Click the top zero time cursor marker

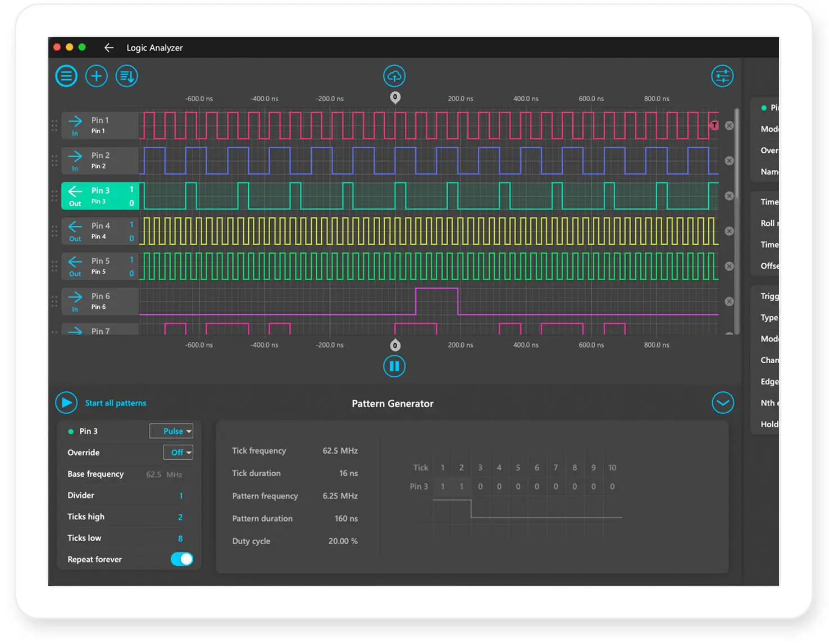(x=395, y=97)
